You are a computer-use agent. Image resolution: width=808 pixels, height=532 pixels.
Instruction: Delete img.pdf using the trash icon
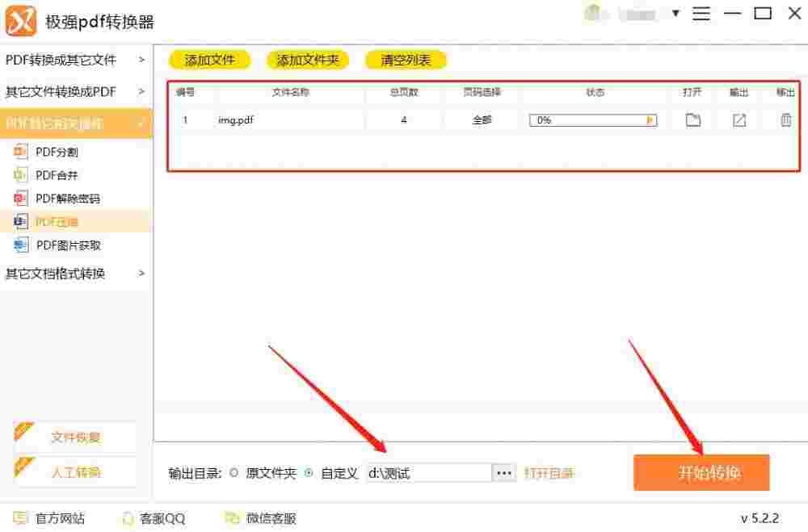pyautogui.click(x=785, y=119)
